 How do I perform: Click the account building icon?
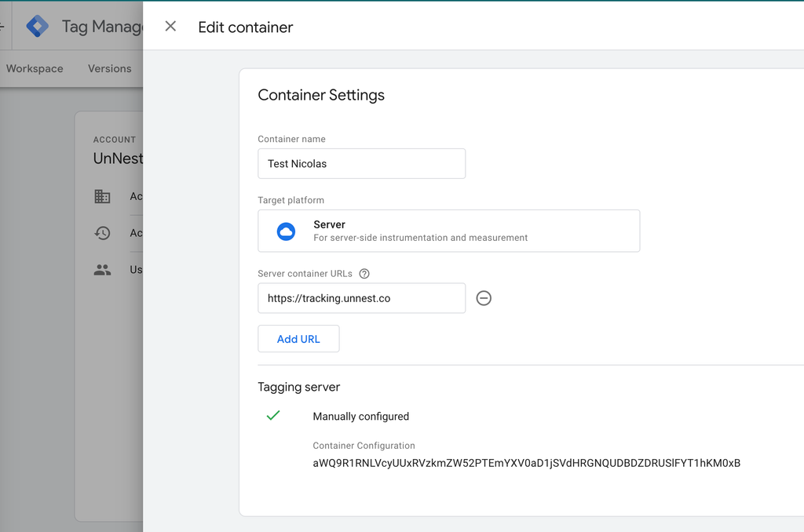103,196
